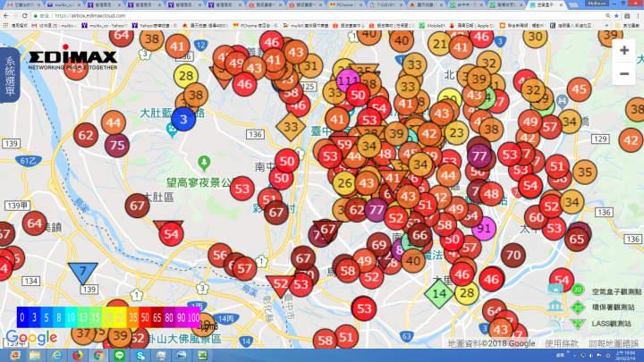Click the magenta 100 color scale swatch
This screenshot has width=644, height=362.
pos(194,317)
